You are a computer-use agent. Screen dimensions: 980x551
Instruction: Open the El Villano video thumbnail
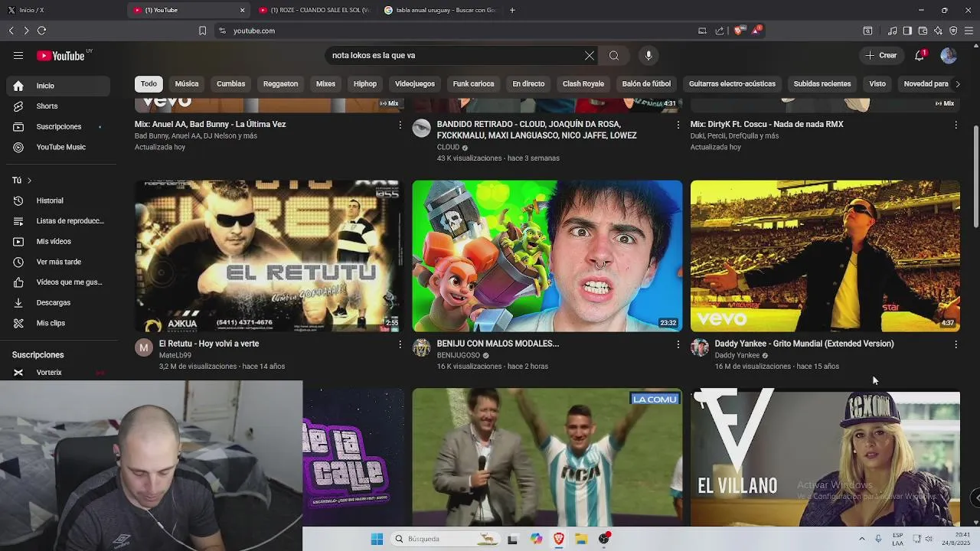pyautogui.click(x=825, y=459)
